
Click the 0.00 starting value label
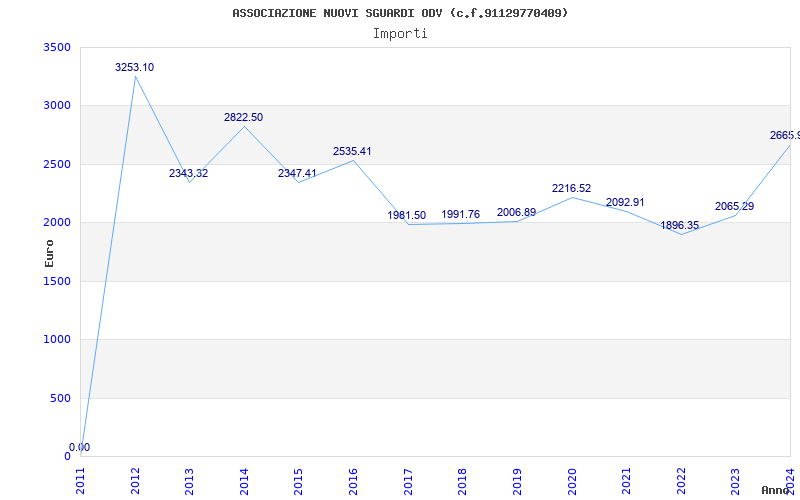pyautogui.click(x=79, y=448)
